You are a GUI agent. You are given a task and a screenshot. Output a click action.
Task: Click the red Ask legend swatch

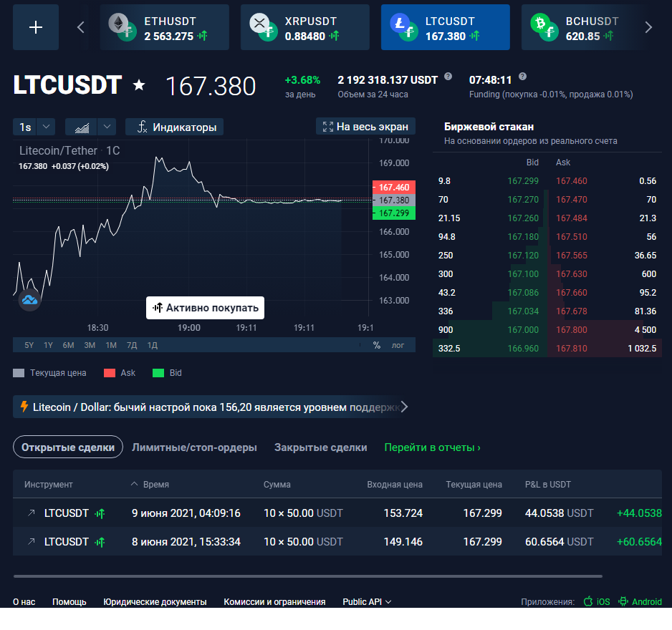(110, 373)
